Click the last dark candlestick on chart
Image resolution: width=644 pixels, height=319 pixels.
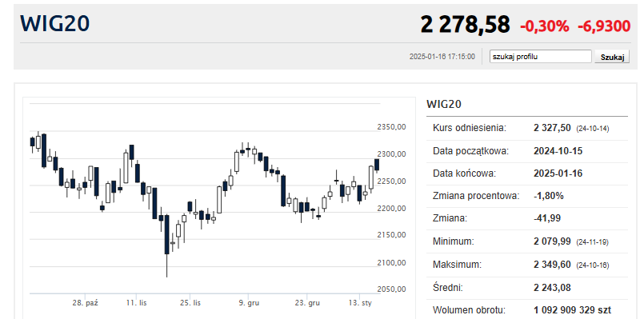pyautogui.click(x=377, y=165)
